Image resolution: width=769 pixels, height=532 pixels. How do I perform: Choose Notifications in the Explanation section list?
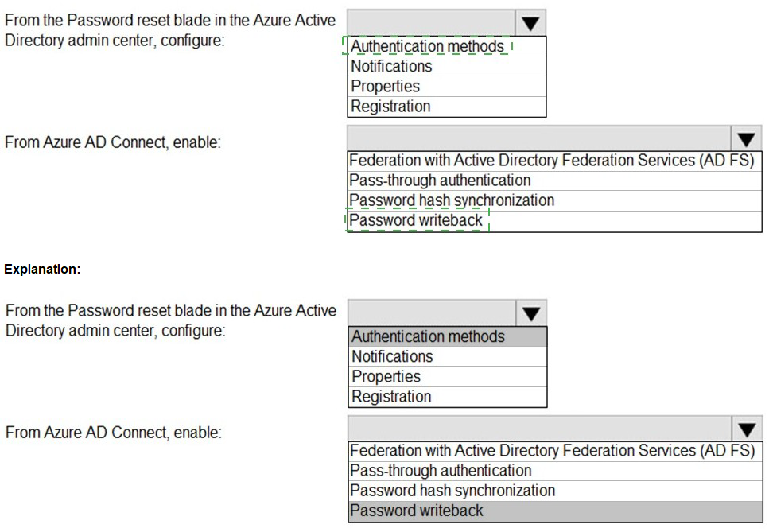click(x=392, y=357)
